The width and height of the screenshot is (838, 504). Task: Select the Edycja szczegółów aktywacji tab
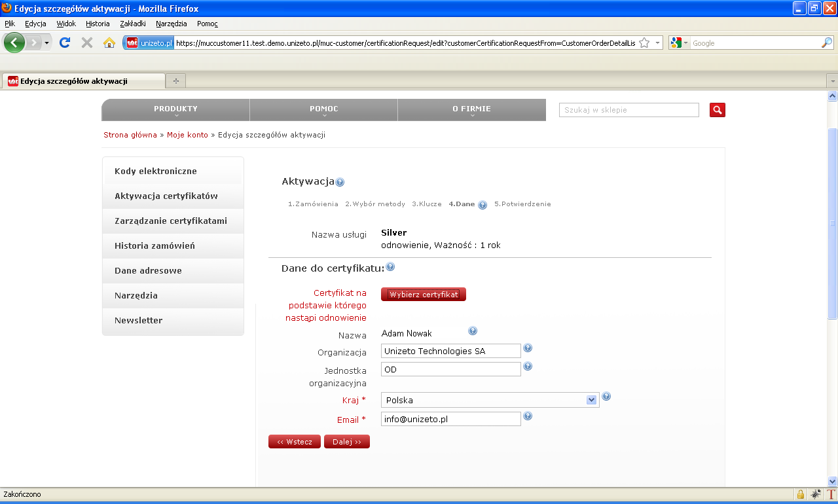click(x=83, y=81)
